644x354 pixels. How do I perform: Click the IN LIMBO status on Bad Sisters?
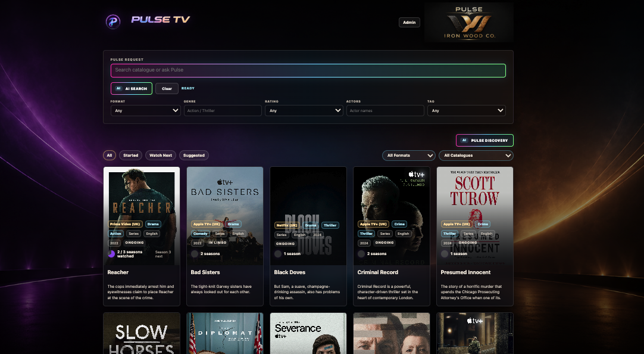coord(217,243)
